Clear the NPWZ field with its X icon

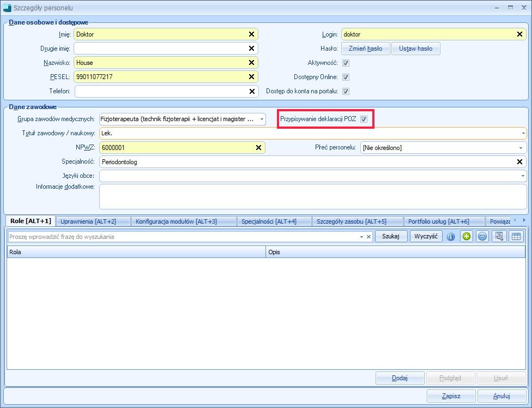tap(258, 147)
